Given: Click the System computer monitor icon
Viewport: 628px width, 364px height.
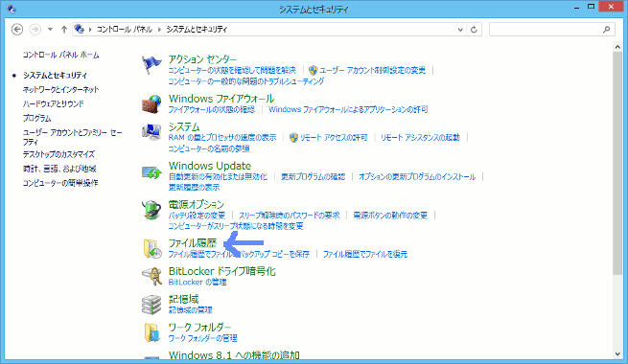Looking at the screenshot, I should (x=151, y=132).
